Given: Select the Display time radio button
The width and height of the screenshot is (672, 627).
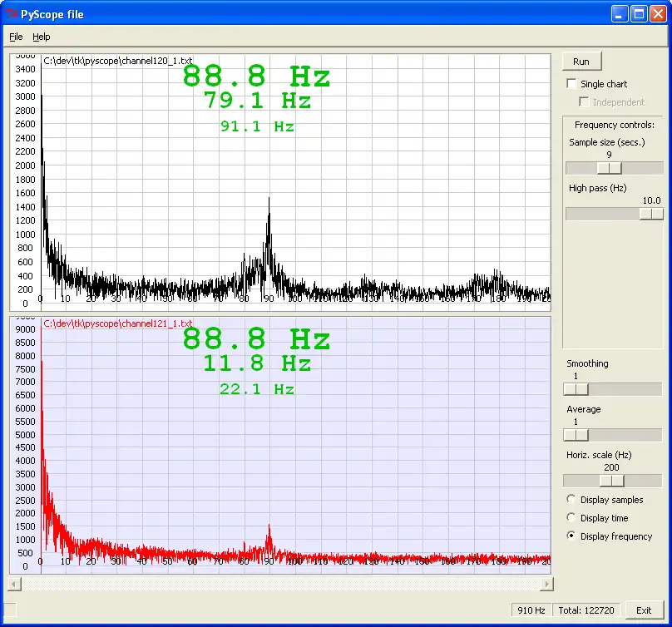Looking at the screenshot, I should 571,518.
